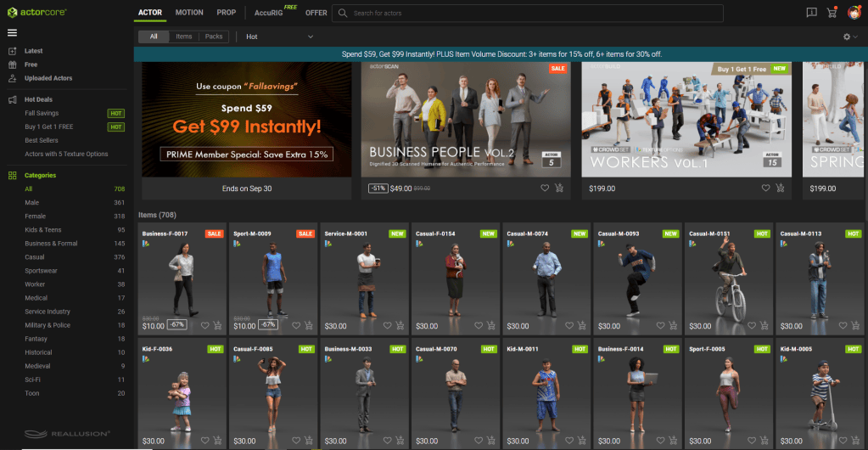The height and width of the screenshot is (450, 868).
Task: Open Fall Savings hot deal
Action: (x=42, y=113)
